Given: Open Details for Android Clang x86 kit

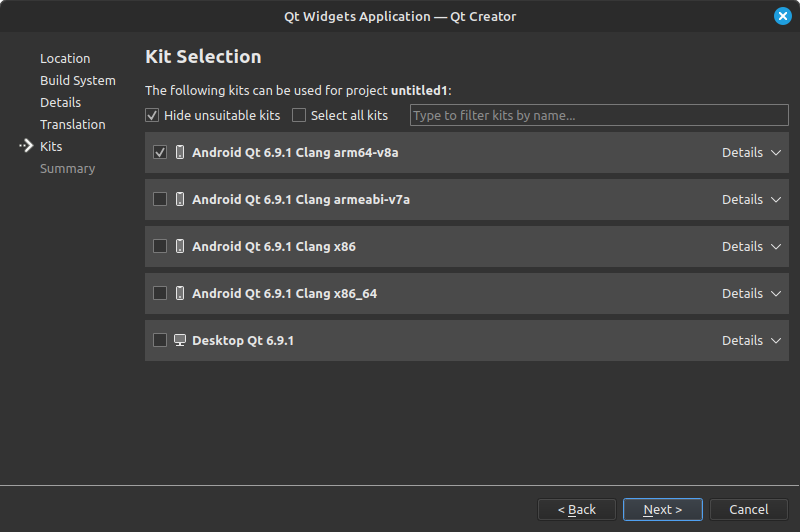Looking at the screenshot, I should (752, 246).
